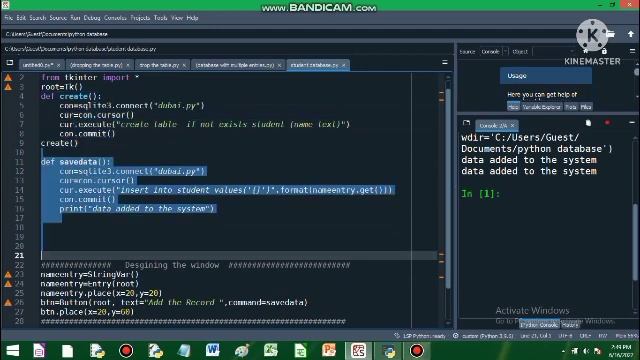Open the console pane options menu
The image size is (640, 360).
(x=632, y=123)
